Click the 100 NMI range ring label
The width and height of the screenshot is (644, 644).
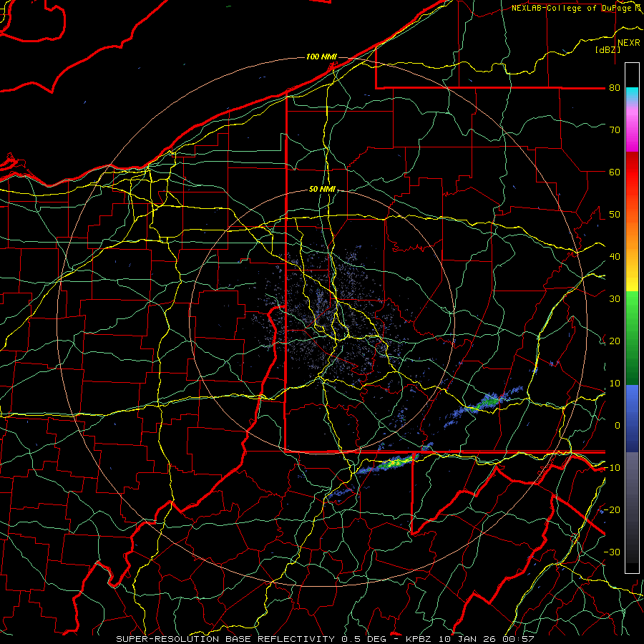point(321,57)
